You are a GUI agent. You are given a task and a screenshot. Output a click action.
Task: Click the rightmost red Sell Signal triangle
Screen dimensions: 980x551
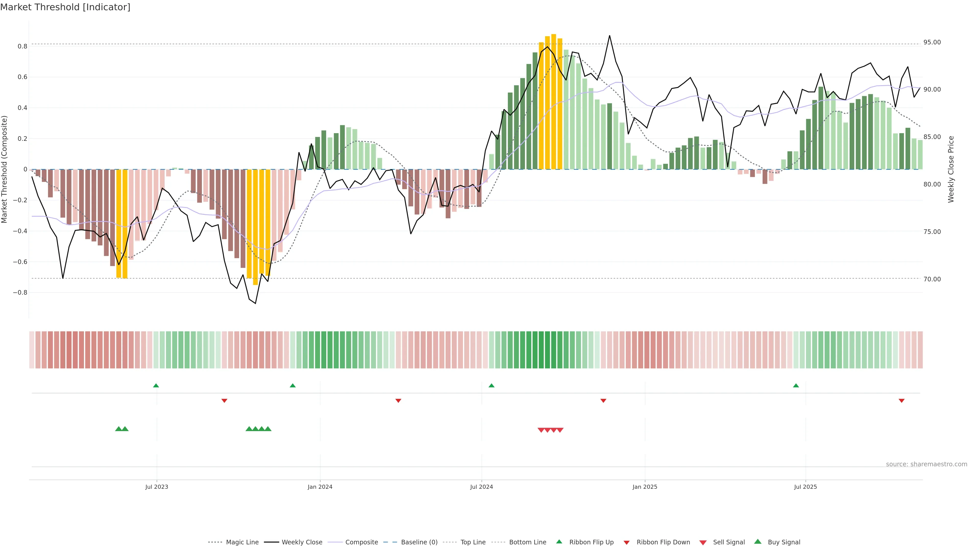click(560, 430)
